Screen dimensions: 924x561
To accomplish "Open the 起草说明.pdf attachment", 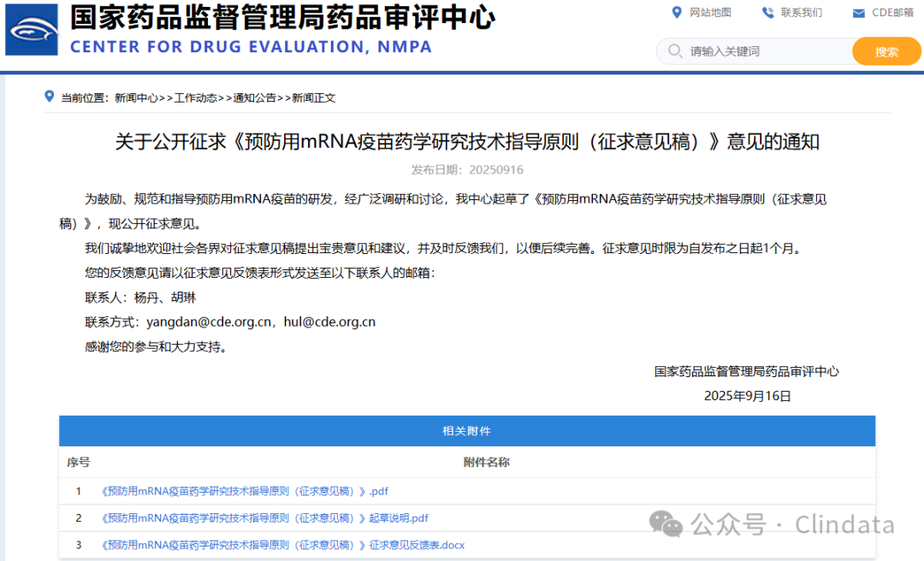I will click(264, 518).
